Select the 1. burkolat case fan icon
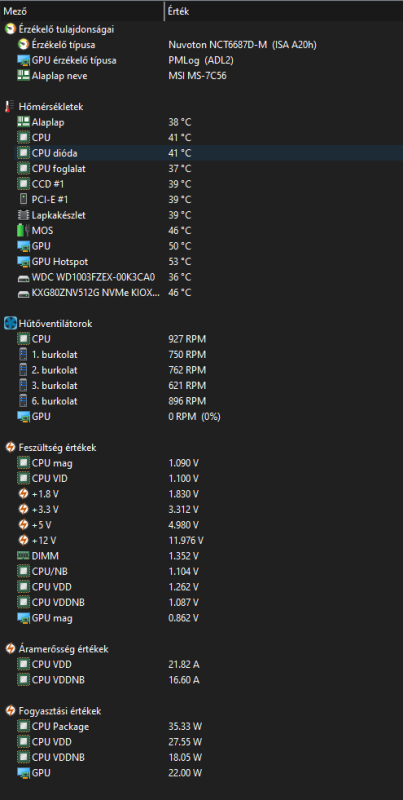Image resolution: width=403 pixels, height=800 pixels. pos(23,355)
